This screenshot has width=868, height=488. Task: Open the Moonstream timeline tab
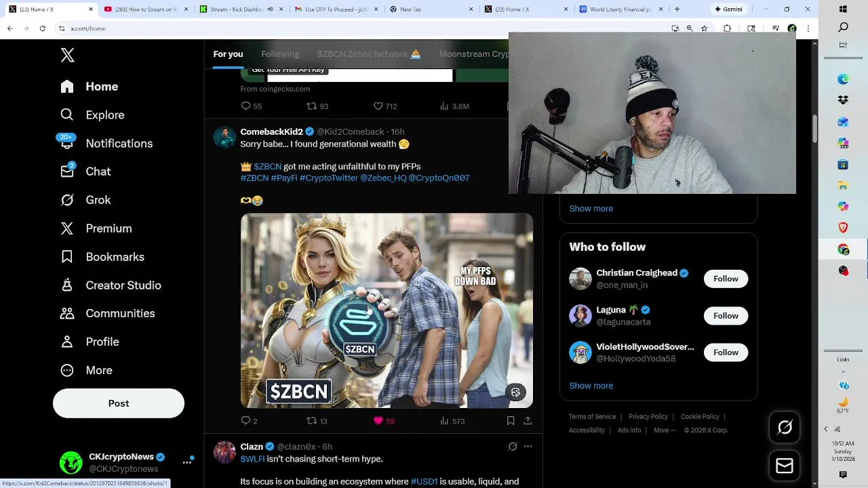coord(474,54)
